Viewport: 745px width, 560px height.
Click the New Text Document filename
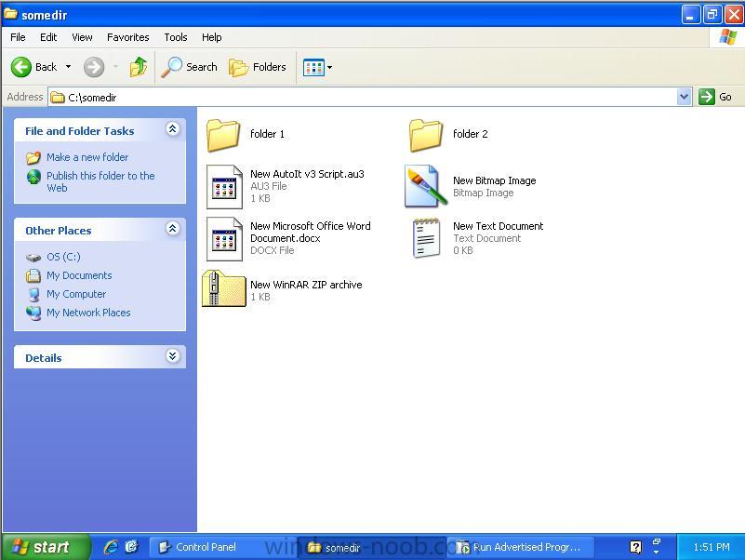(498, 226)
